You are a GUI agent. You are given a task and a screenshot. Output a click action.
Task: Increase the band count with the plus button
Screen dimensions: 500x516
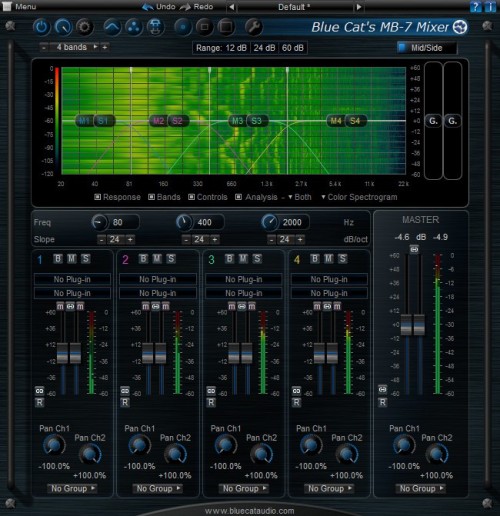105,47
